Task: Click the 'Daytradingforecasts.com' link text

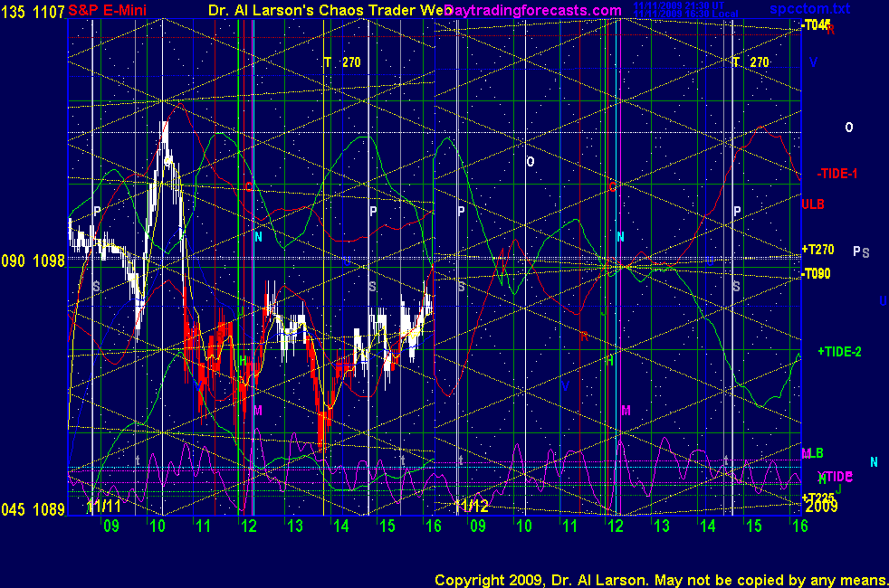Action: tap(533, 10)
